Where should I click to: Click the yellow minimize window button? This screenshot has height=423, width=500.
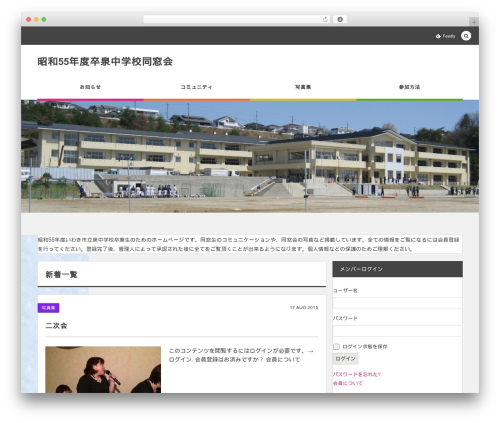(x=36, y=19)
